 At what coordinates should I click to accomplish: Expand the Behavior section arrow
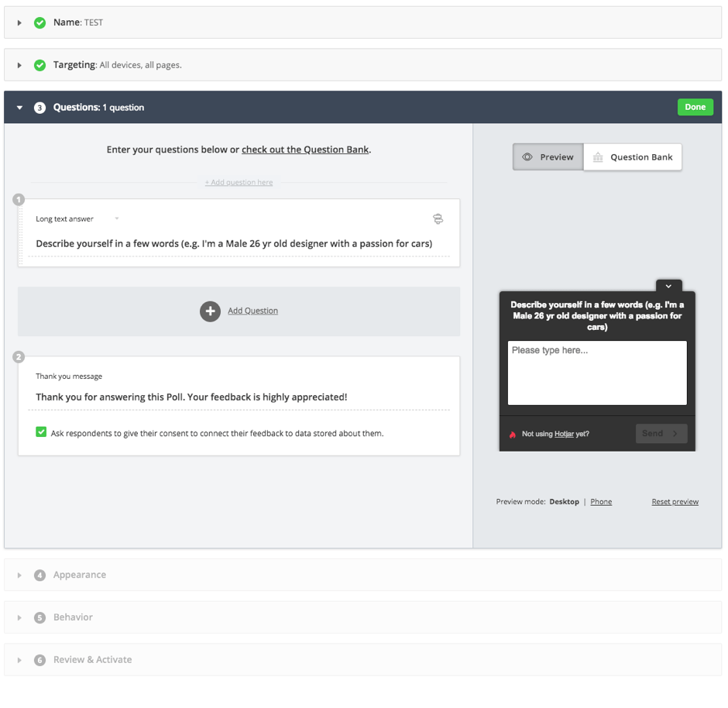click(19, 618)
